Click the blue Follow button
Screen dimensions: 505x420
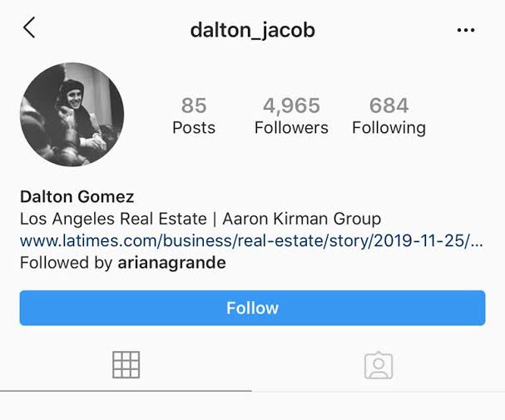click(253, 308)
